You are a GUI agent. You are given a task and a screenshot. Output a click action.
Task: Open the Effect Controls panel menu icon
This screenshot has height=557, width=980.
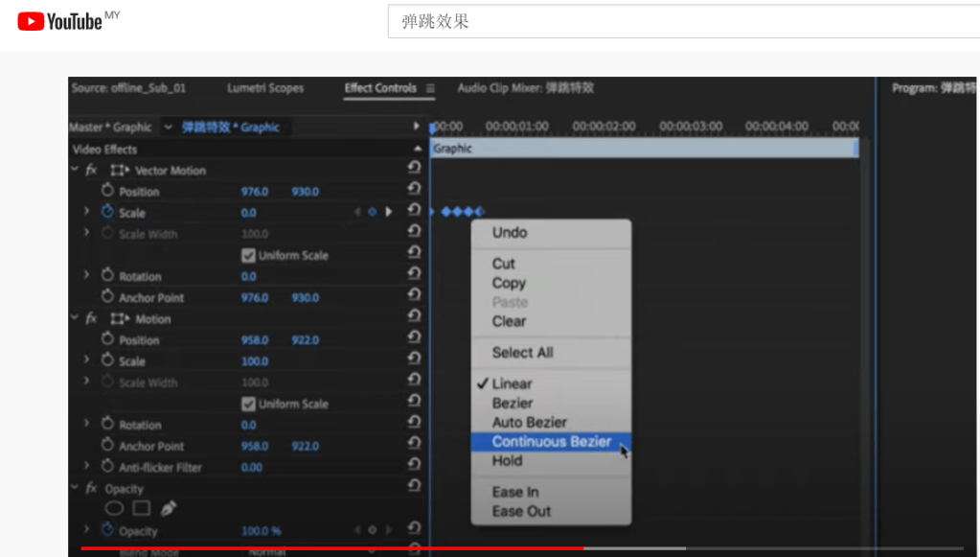(430, 88)
